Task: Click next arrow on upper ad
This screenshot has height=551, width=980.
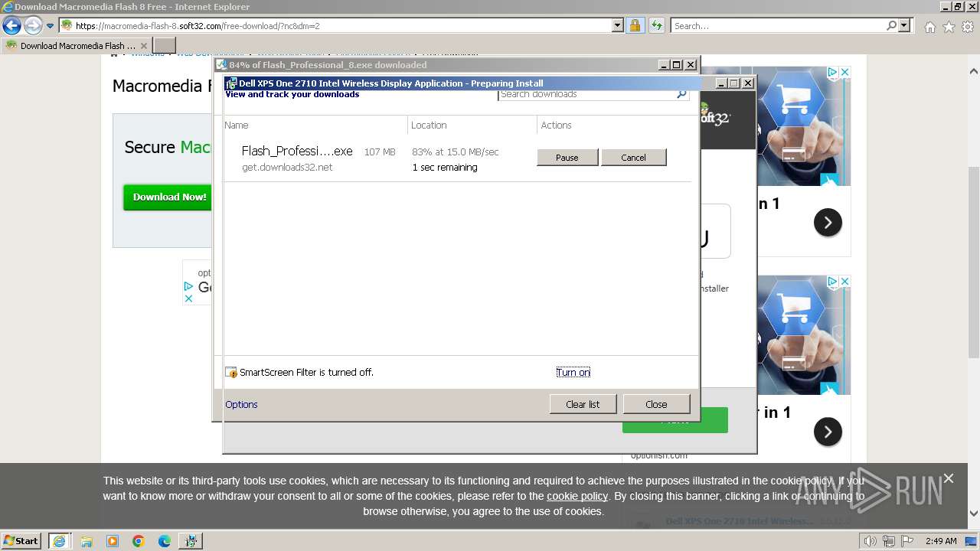Action: pyautogui.click(x=828, y=223)
